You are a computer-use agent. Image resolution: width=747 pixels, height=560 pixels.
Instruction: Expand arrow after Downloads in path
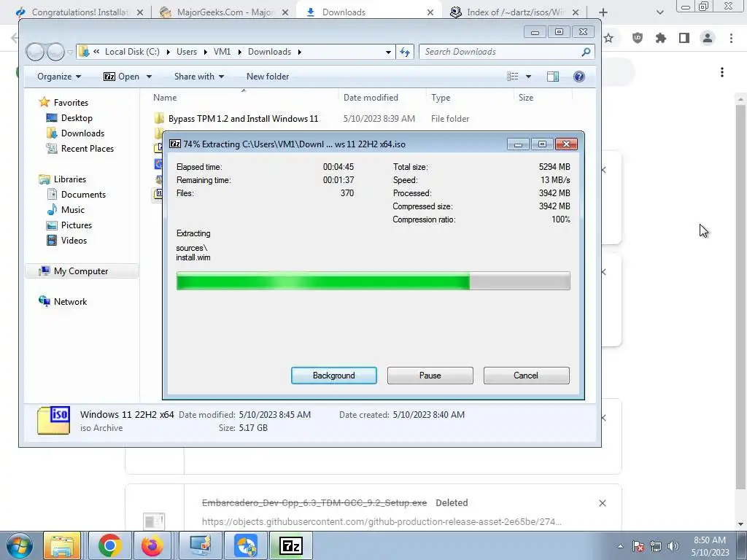[x=300, y=52]
